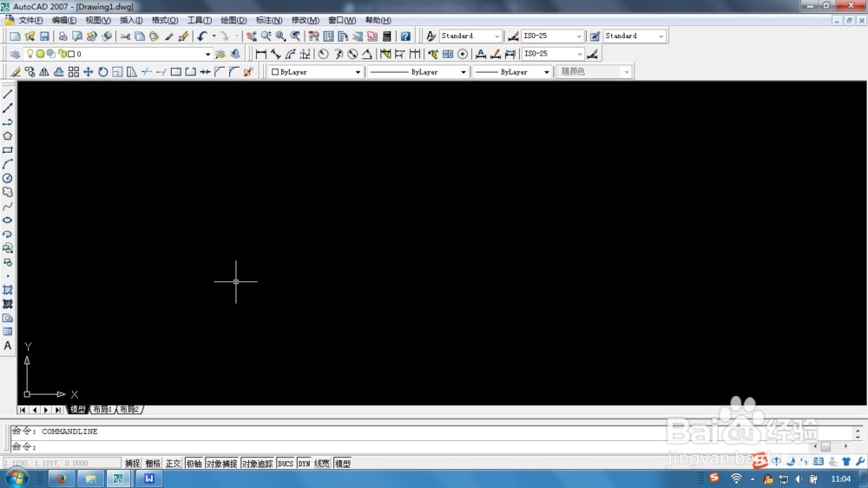The height and width of the screenshot is (488, 868).
Task: Select the Circle drawing tool
Action: [8, 178]
